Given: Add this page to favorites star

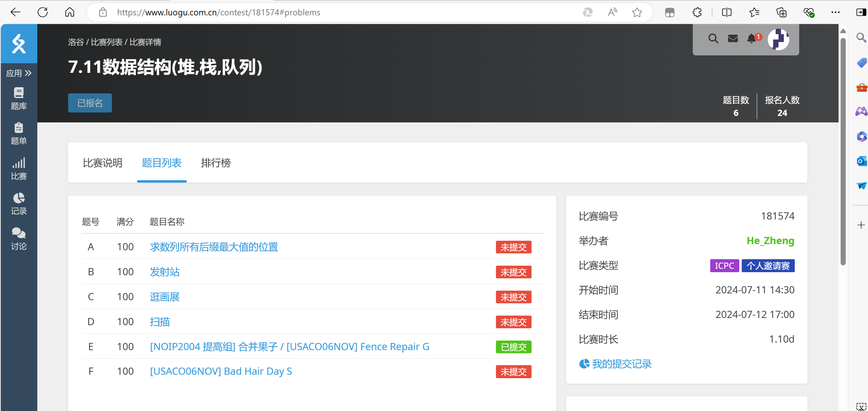Looking at the screenshot, I should (x=637, y=13).
